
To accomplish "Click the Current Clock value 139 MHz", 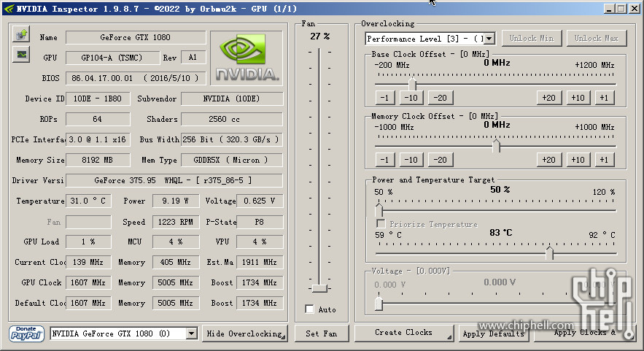I will (88, 262).
